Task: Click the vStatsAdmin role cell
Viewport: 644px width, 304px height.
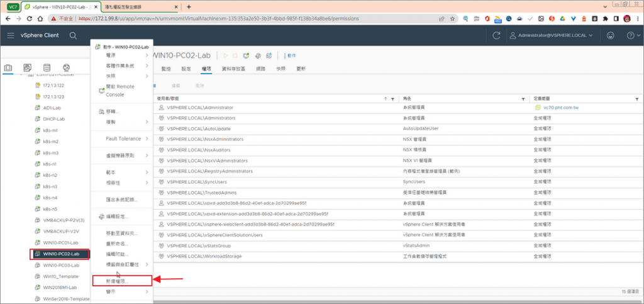Action: click(416, 245)
